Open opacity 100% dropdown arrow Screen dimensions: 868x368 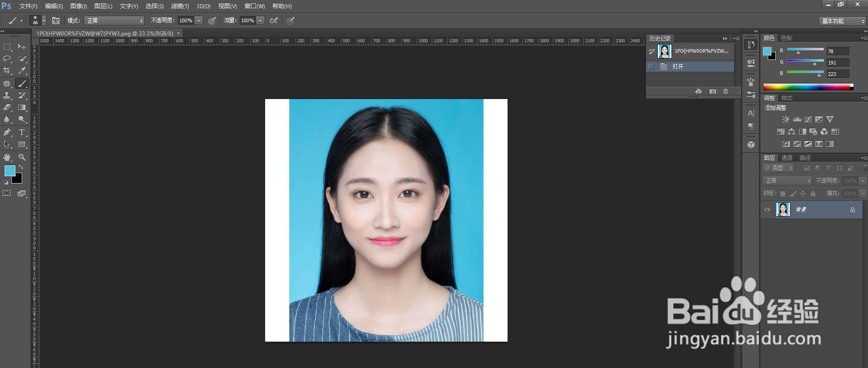pos(198,20)
